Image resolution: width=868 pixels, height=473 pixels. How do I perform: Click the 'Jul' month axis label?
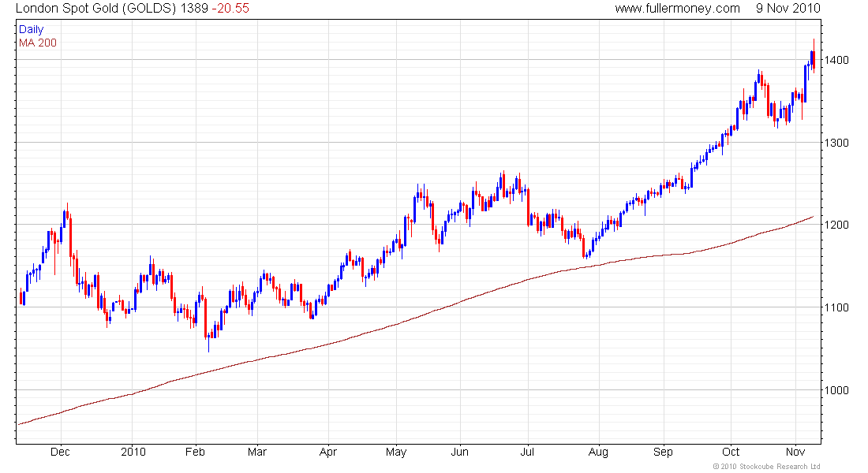tap(527, 452)
